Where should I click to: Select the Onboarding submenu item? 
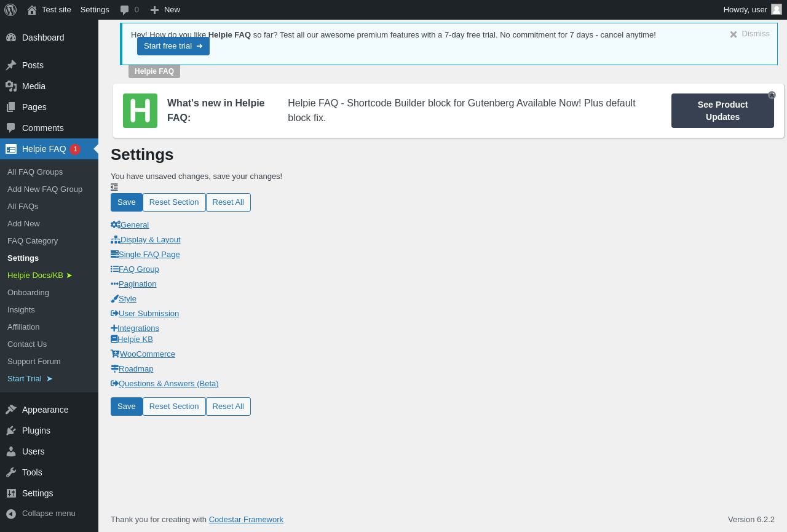click(28, 292)
